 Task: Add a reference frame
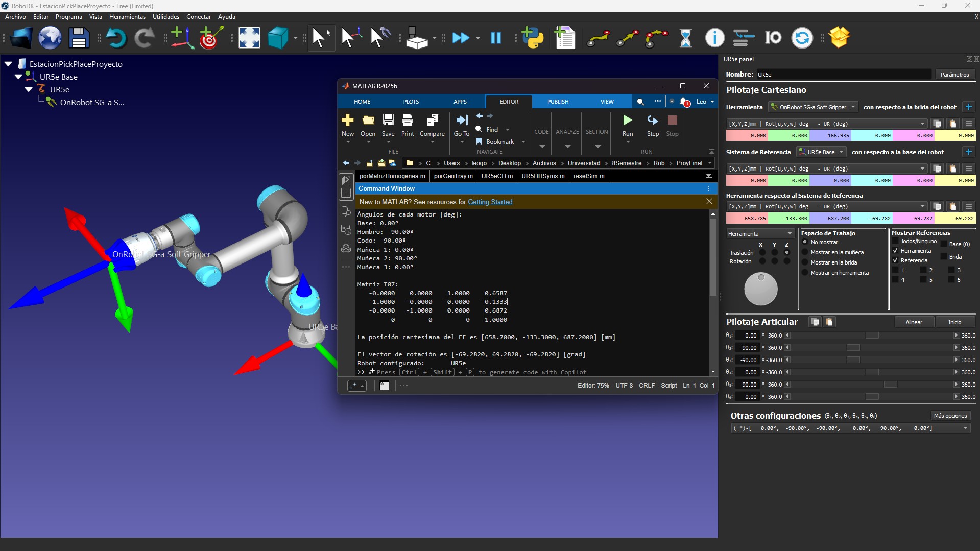click(x=181, y=38)
